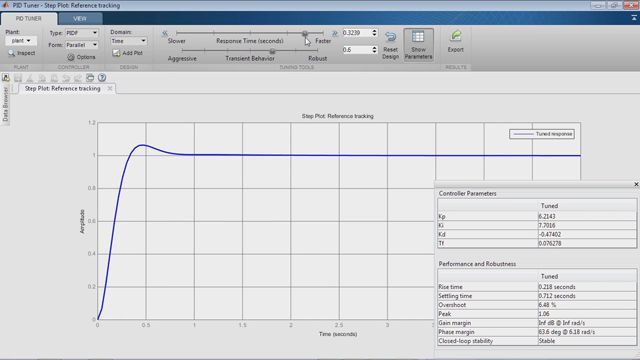Screen dimensions: 640x360
Task: Toggle Show Parameters
Action: click(x=418, y=45)
